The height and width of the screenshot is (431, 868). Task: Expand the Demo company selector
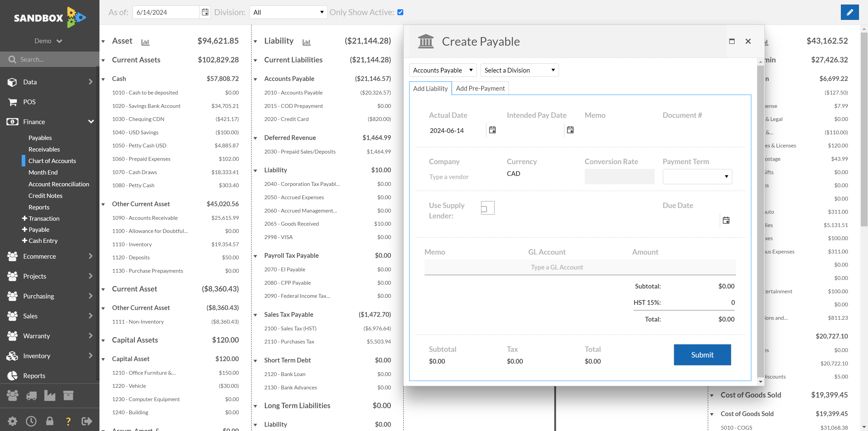[x=48, y=41]
